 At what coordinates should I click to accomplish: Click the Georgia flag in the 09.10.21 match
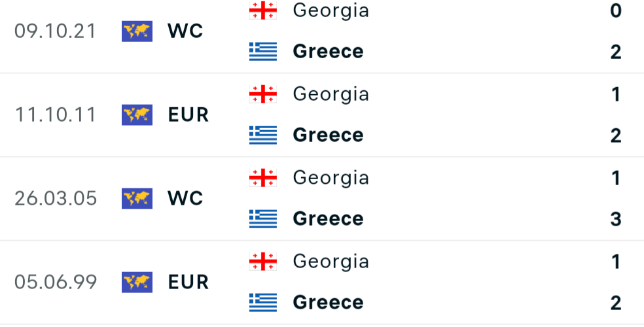(263, 10)
